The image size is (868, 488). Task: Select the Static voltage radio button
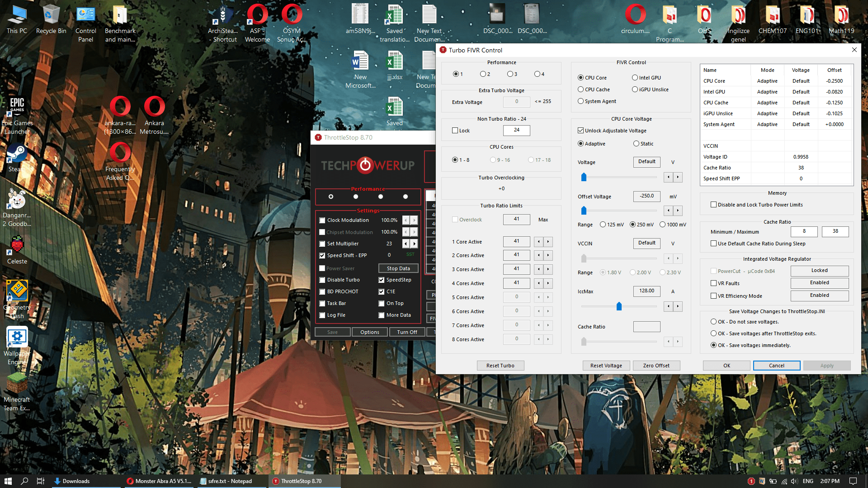click(635, 143)
